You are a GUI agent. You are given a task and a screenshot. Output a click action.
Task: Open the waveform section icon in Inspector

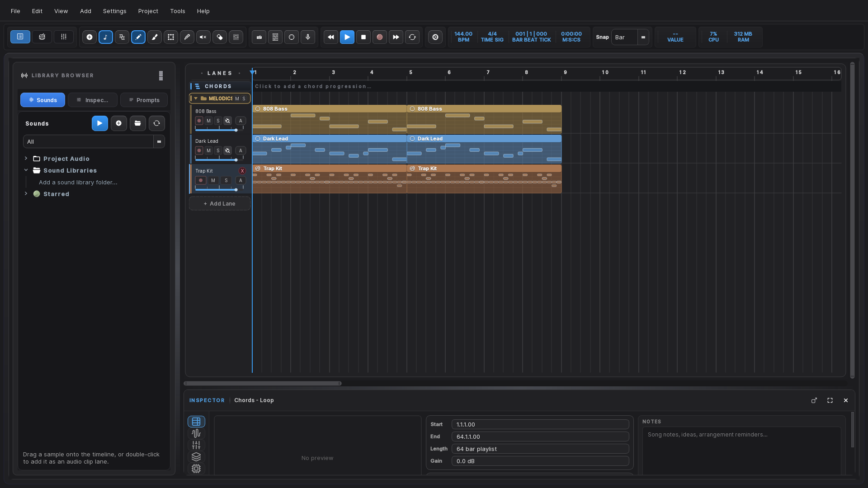(196, 433)
